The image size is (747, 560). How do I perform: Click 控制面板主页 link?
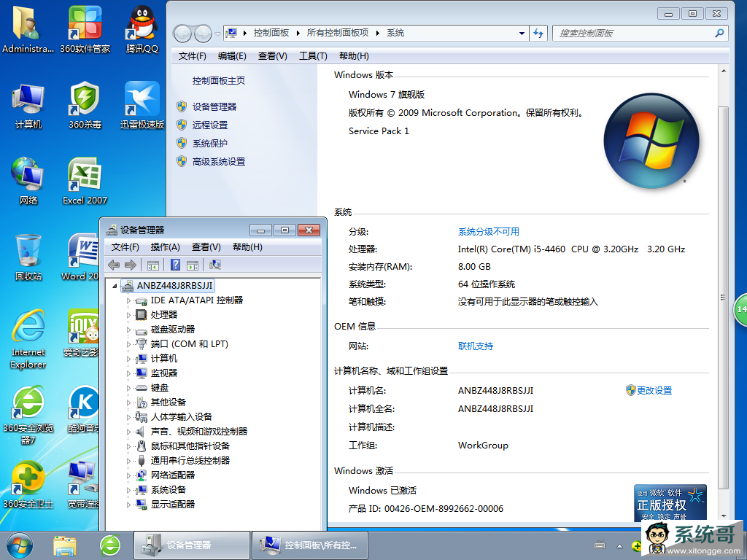(219, 81)
